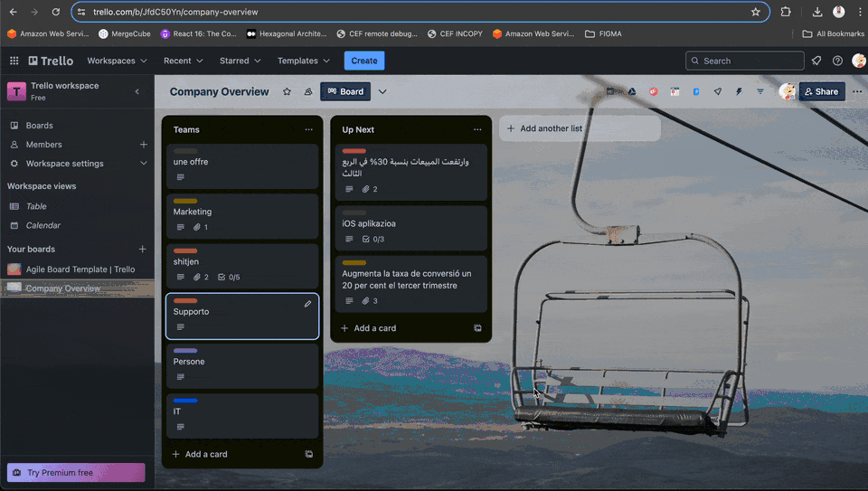868x491 pixels.
Task: Open the Power-Ups rocket icon
Action: click(717, 92)
